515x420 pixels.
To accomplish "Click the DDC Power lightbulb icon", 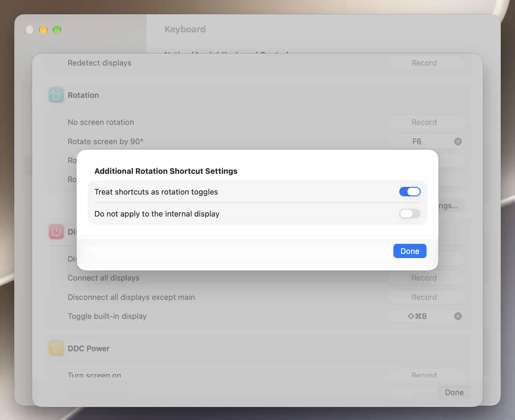I will [56, 348].
